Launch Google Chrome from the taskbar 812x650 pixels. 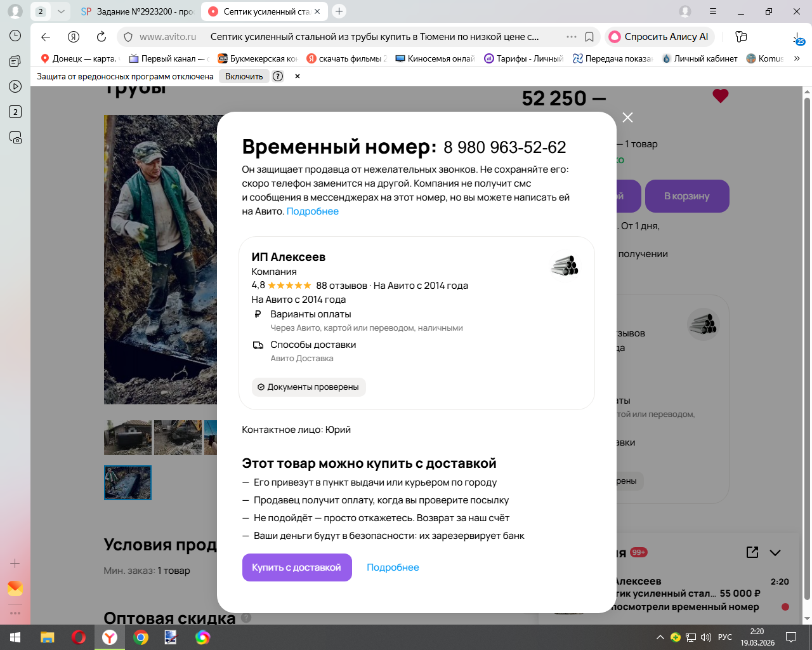click(x=141, y=637)
